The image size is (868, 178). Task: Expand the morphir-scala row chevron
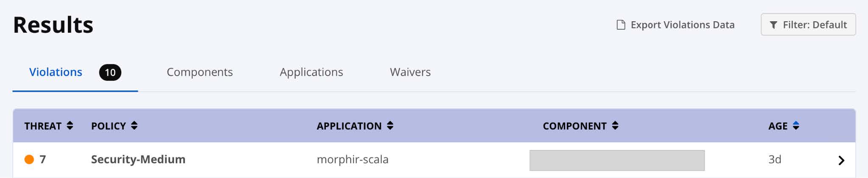point(841,160)
